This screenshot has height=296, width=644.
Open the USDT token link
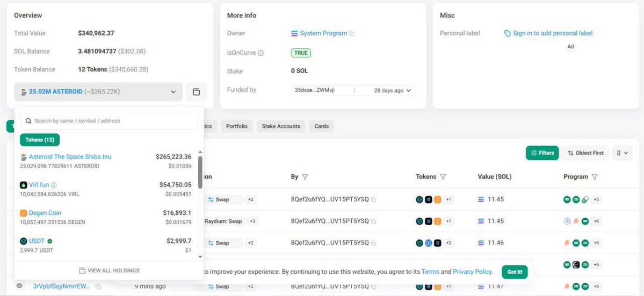pyautogui.click(x=37, y=241)
